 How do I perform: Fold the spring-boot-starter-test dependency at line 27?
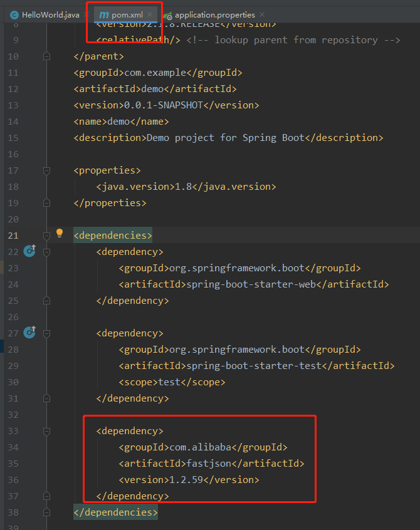click(46, 334)
